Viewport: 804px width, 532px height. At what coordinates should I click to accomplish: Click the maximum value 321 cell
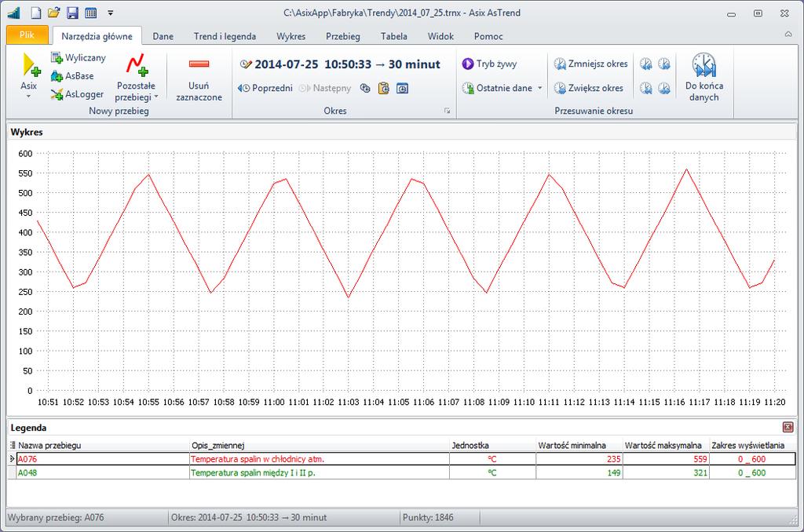point(666,472)
